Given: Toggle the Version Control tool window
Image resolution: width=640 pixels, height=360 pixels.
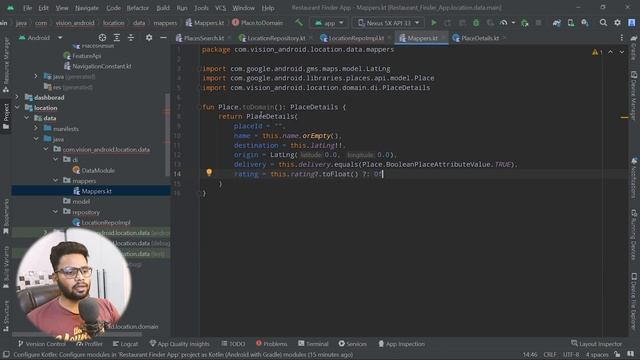Looking at the screenshot, I should pyautogui.click(x=42, y=344).
